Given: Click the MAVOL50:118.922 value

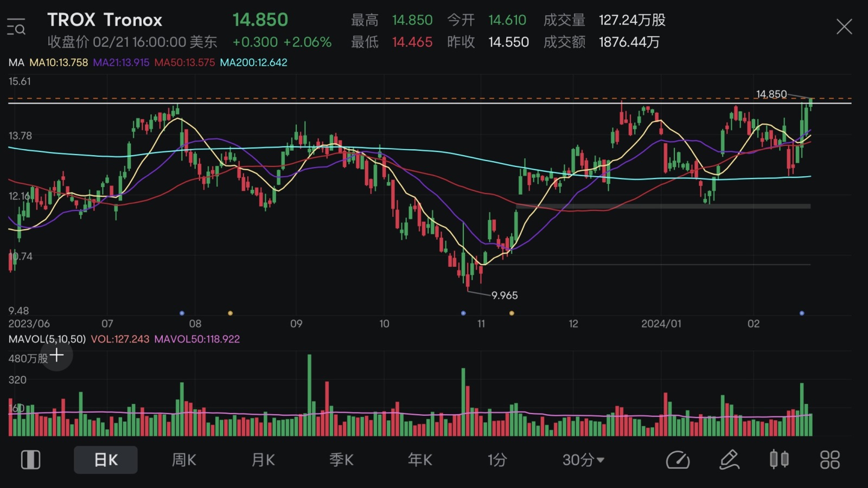Looking at the screenshot, I should point(197,339).
